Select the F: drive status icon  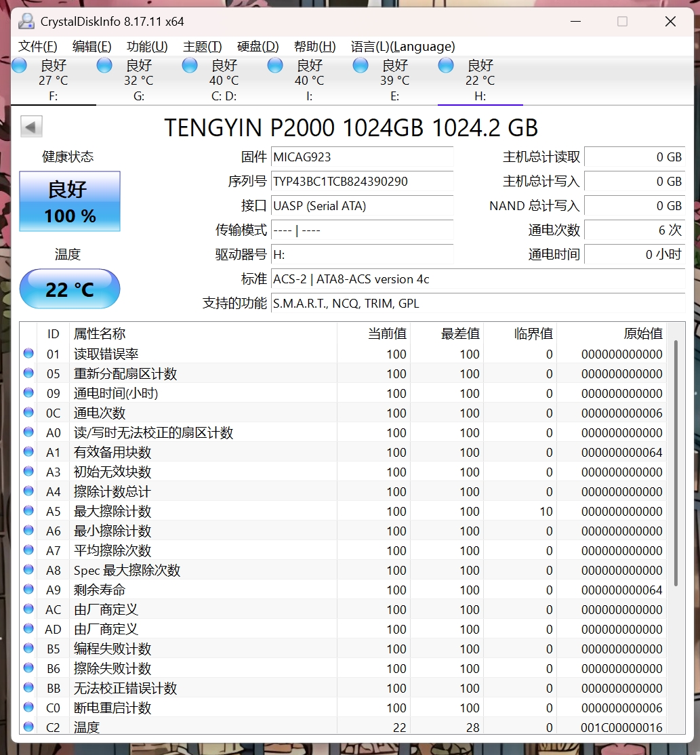(19, 66)
